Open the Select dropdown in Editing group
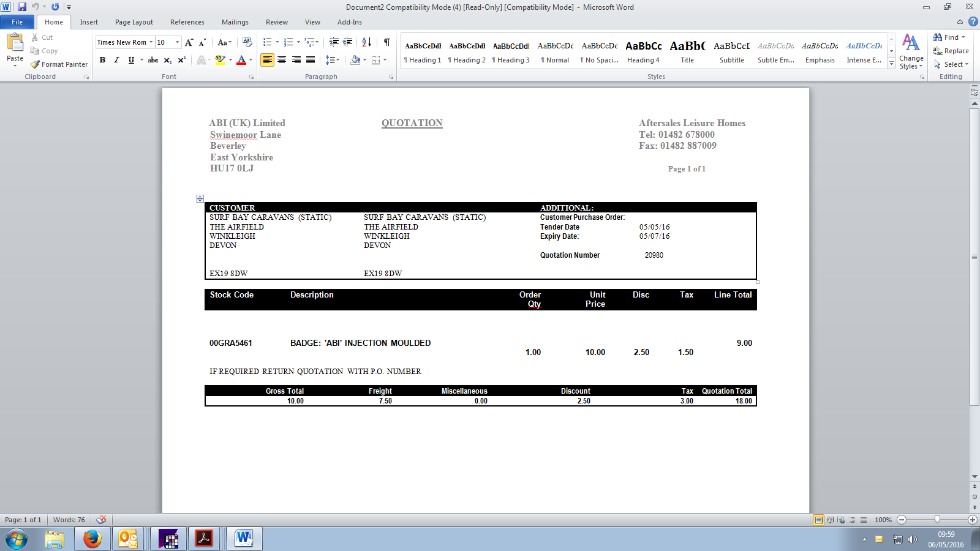The image size is (980, 551). click(951, 64)
